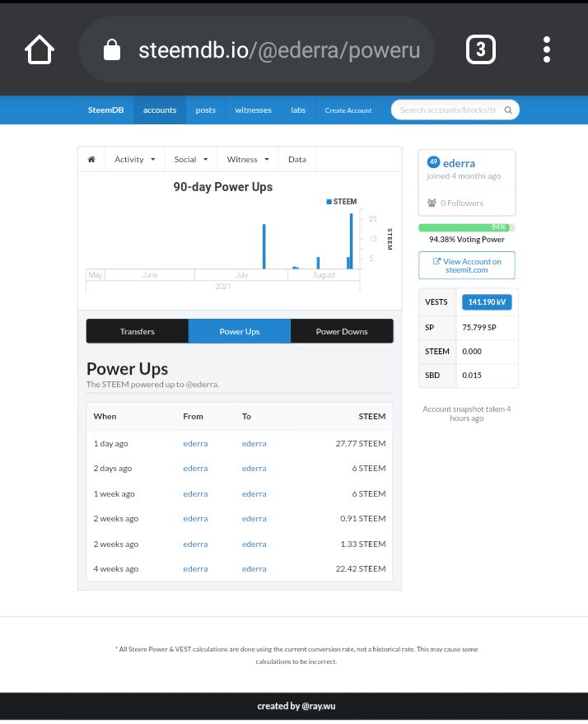Click the July bar in chart
The image size is (588, 724).
click(264, 246)
